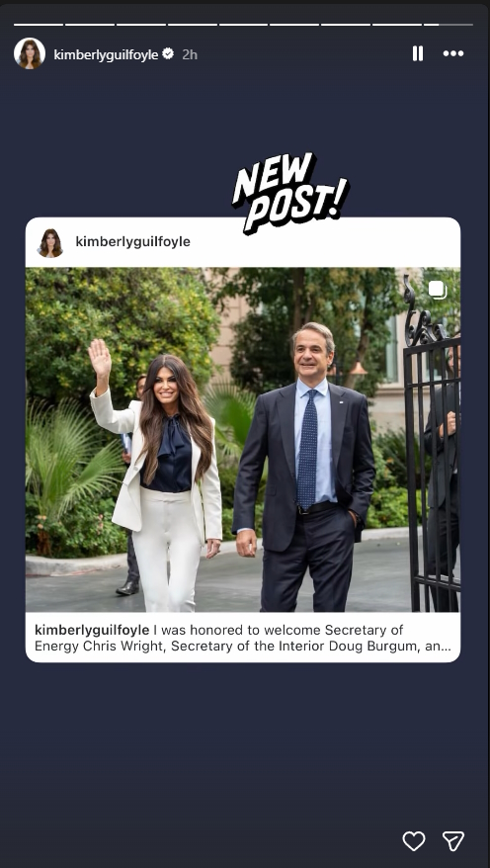
Task: Open the shared post photo
Action: coord(243,440)
